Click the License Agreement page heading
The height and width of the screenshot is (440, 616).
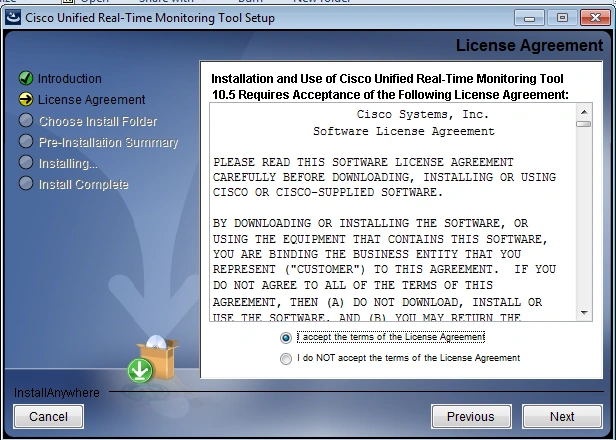(529, 45)
